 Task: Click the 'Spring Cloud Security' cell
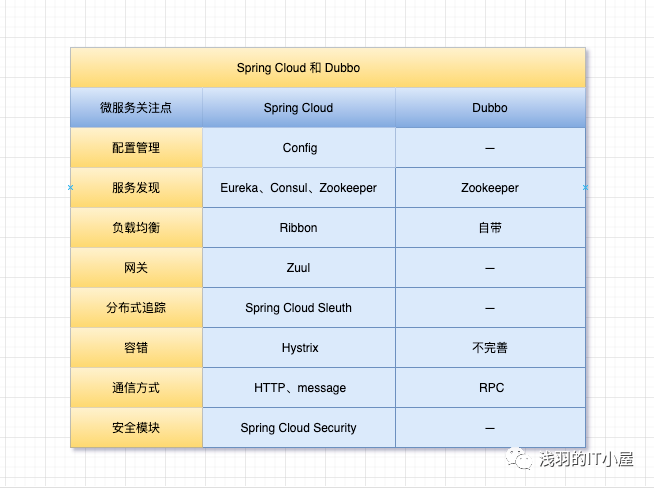point(299,428)
